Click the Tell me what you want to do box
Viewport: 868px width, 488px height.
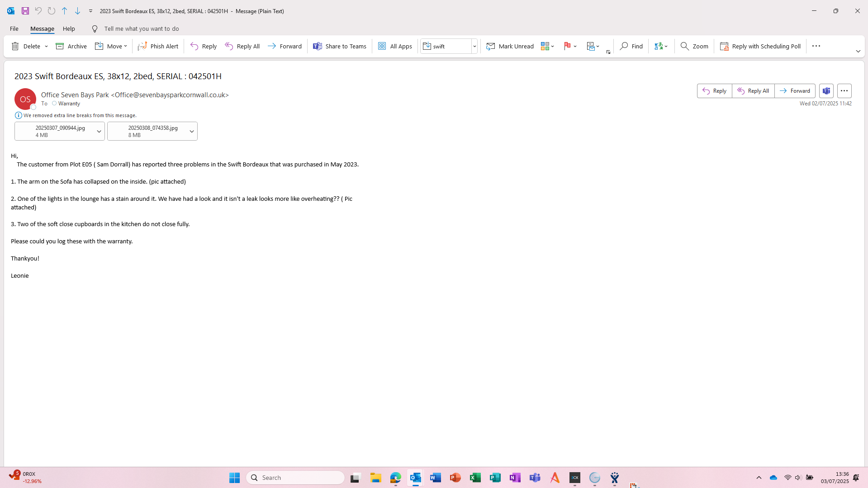[142, 28]
